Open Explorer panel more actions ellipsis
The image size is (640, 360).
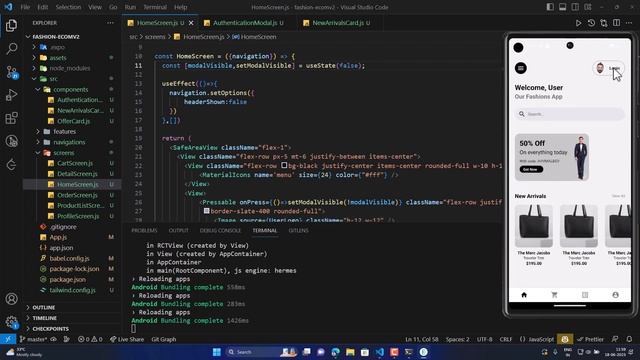pyautogui.click(x=111, y=23)
